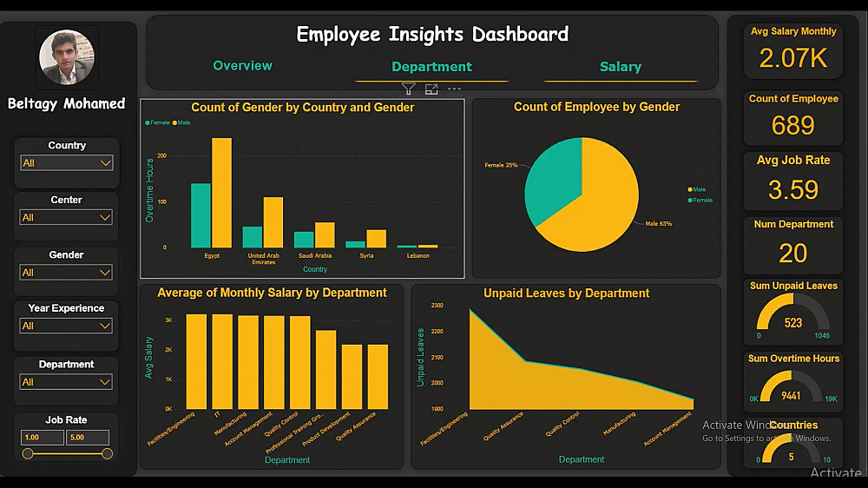Switch to the Overview tab

pyautogui.click(x=242, y=65)
